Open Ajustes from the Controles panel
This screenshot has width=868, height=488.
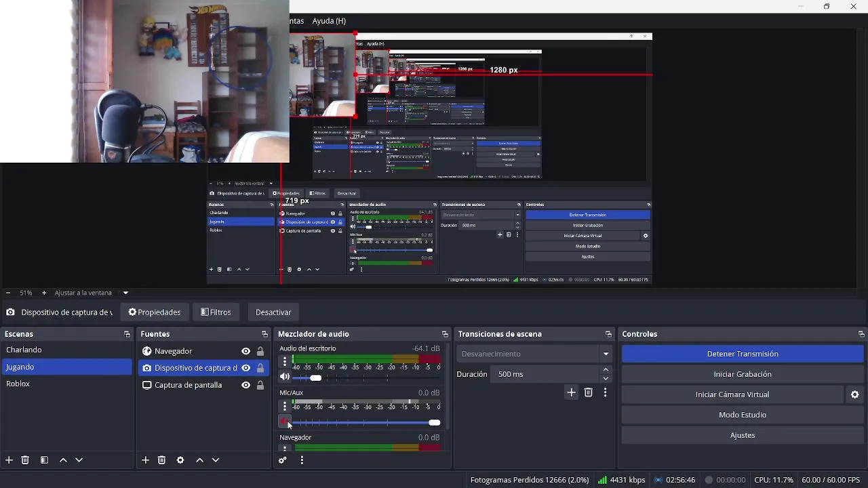tap(743, 435)
